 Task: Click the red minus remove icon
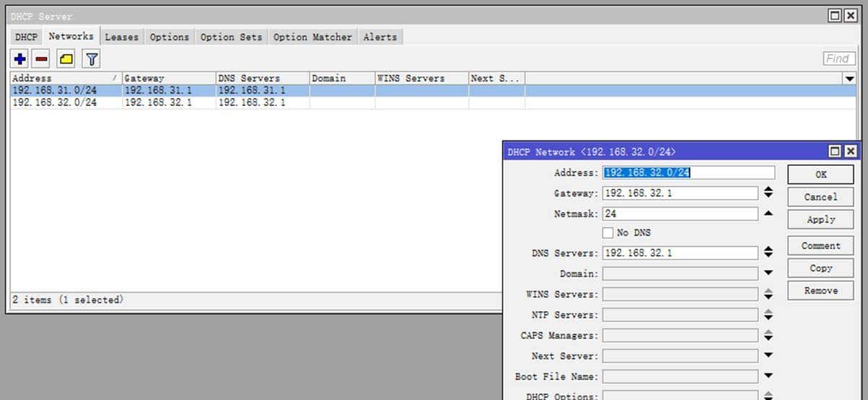tap(42, 59)
